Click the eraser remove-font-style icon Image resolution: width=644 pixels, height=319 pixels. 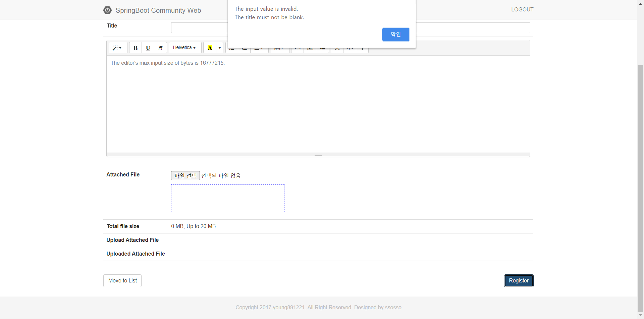pos(160,48)
